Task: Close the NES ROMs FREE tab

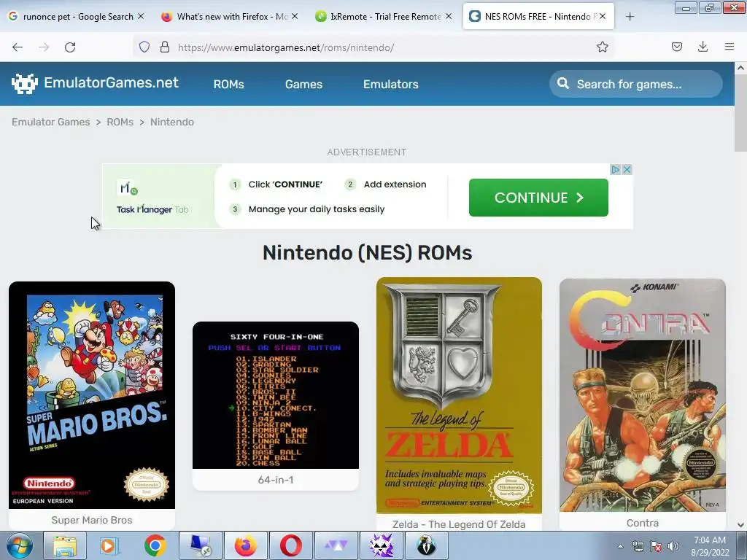Action: 603,16
